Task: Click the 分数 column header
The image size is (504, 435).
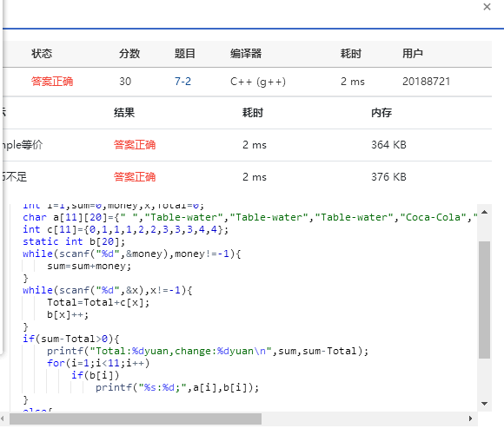Action: 129,54
